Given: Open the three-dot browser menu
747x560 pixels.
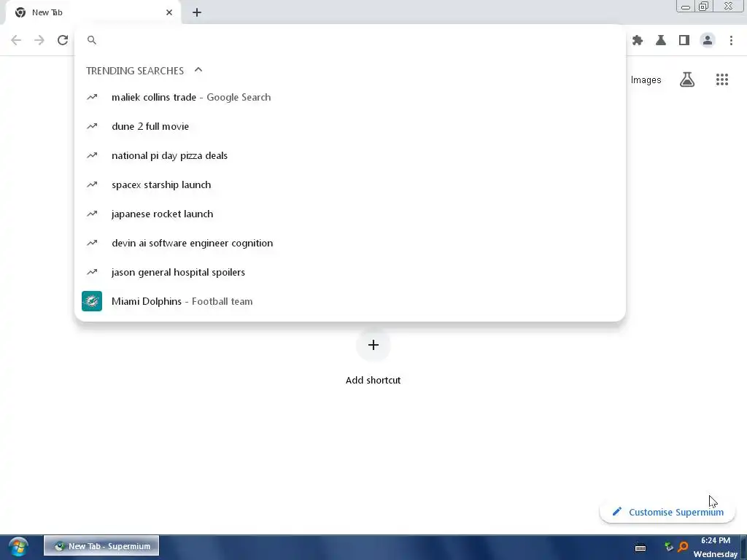Looking at the screenshot, I should pyautogui.click(x=731, y=41).
